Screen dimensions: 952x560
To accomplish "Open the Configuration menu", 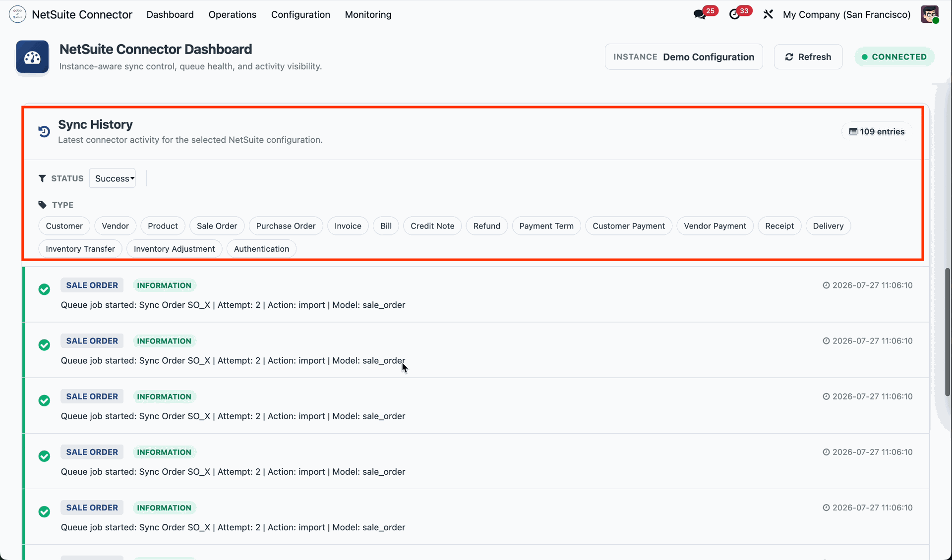I will coord(300,14).
